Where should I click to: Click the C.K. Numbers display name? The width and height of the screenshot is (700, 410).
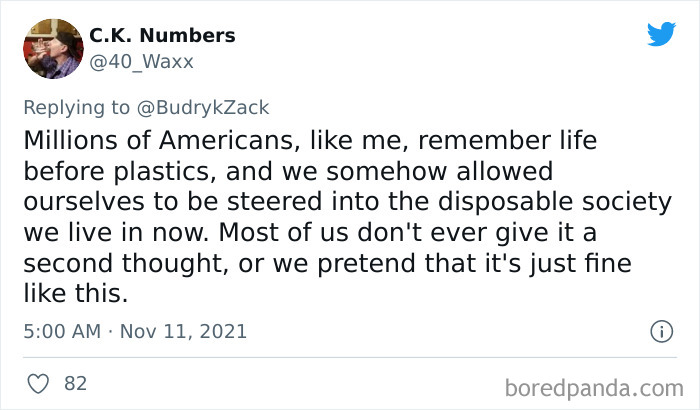tap(162, 36)
